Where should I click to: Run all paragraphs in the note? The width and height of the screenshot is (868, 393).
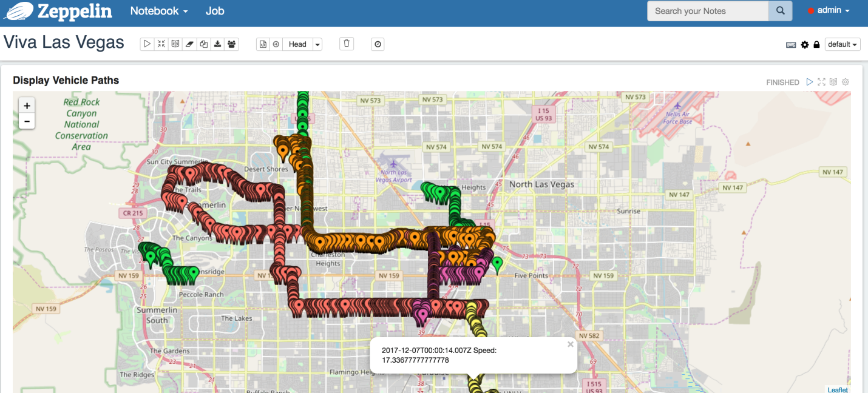[147, 44]
